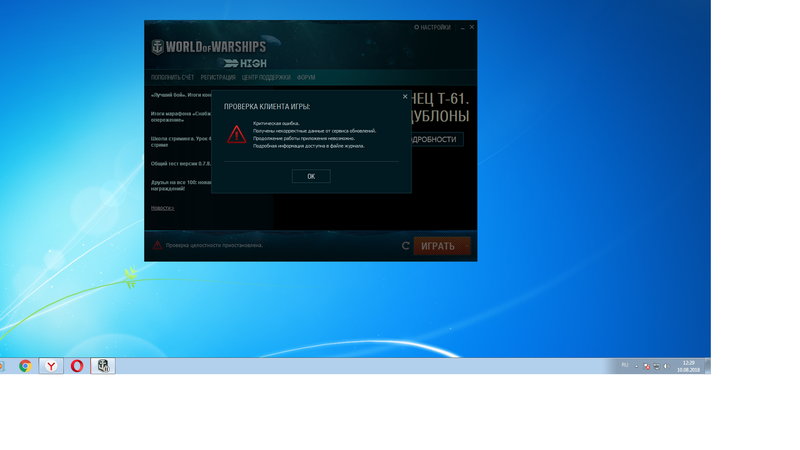Image resolution: width=800 pixels, height=450 pixels.
Task: Click the ИГРАТЬ play button
Action: tap(438, 246)
